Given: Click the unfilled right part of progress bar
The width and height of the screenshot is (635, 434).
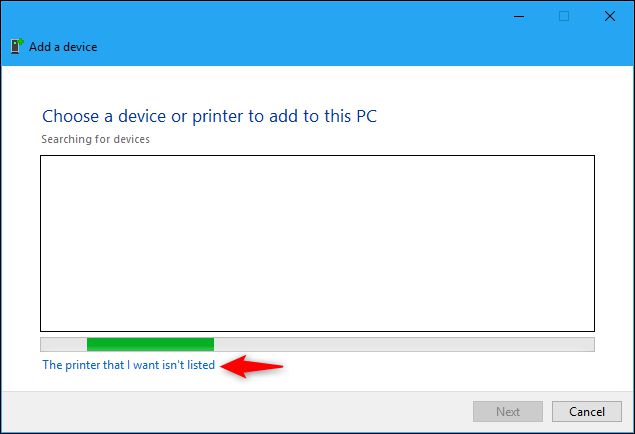Looking at the screenshot, I should point(400,344).
